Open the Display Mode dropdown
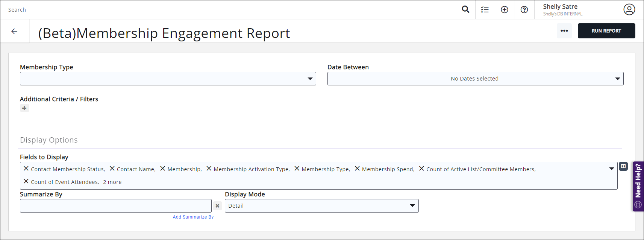This screenshot has width=644, height=240. click(x=322, y=206)
